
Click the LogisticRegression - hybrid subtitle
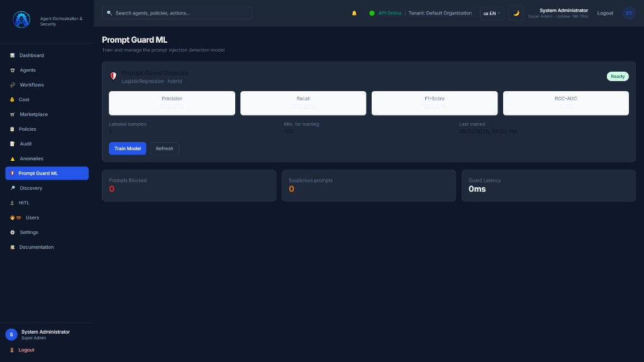coord(152,81)
